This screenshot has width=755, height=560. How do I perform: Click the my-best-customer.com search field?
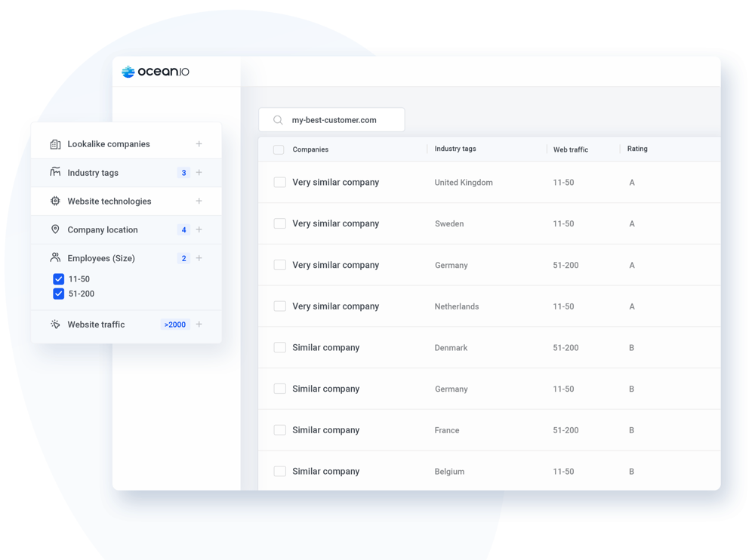(331, 120)
